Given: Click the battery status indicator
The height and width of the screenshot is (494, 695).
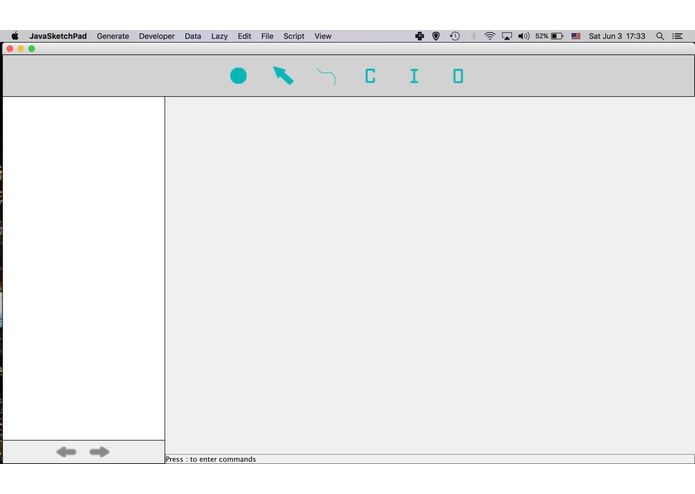Looking at the screenshot, I should pos(549,36).
